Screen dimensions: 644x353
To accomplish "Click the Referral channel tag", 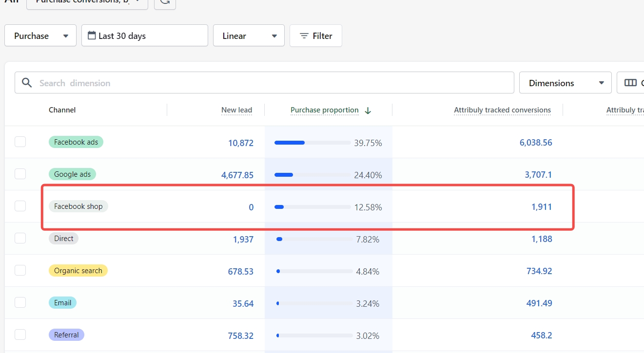I will pyautogui.click(x=67, y=335).
